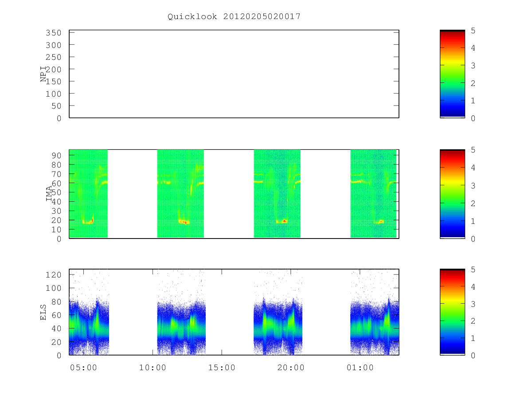This screenshot has height=399, width=532.
Task: Click the "10" tick on the IMA axis
Action: click(56, 230)
